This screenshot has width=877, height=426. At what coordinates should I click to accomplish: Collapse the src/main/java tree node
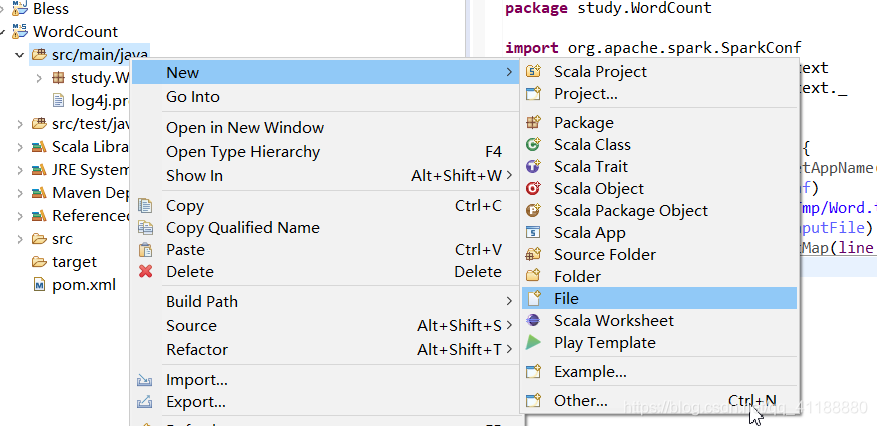[x=20, y=54]
